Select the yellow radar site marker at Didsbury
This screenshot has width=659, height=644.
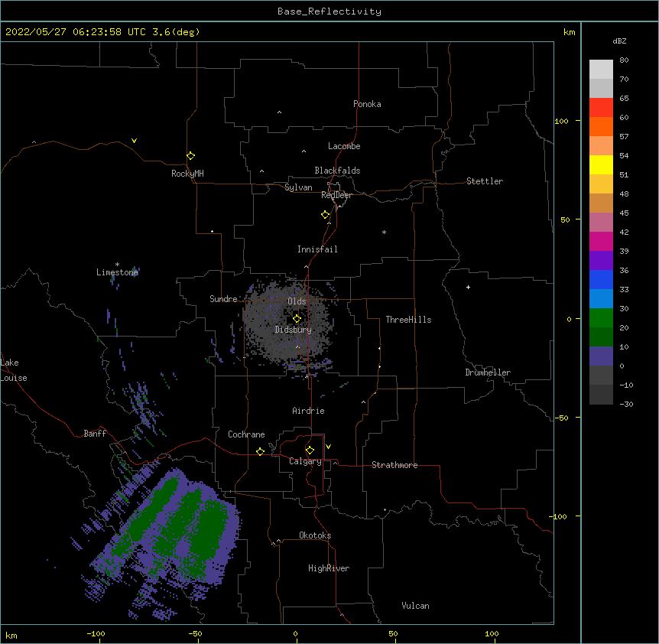coord(297,318)
